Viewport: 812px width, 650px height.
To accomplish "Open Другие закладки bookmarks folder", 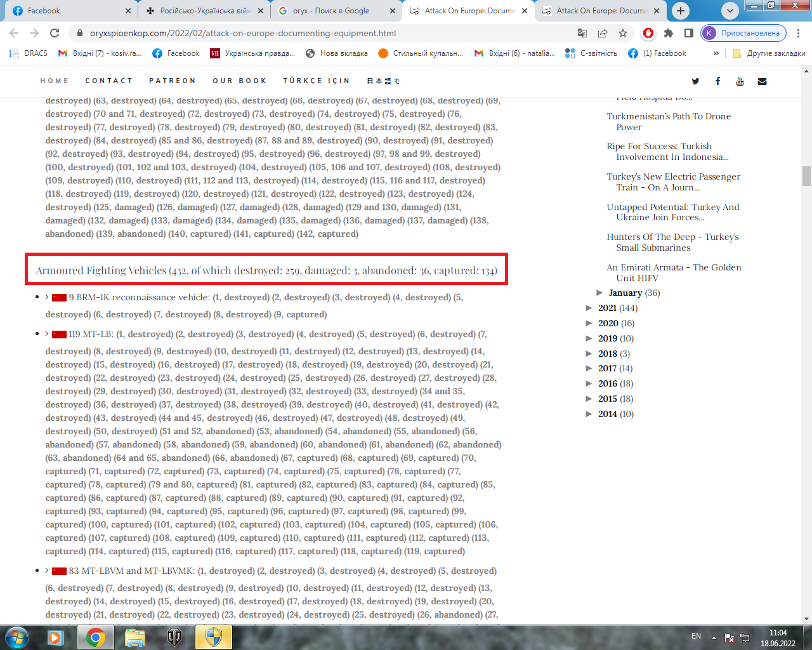I will (769, 53).
